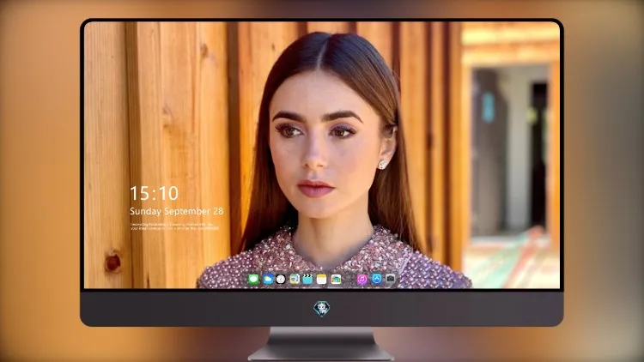
Task: Launch the Weather app from the dock
Action: pyautogui.click(x=268, y=279)
